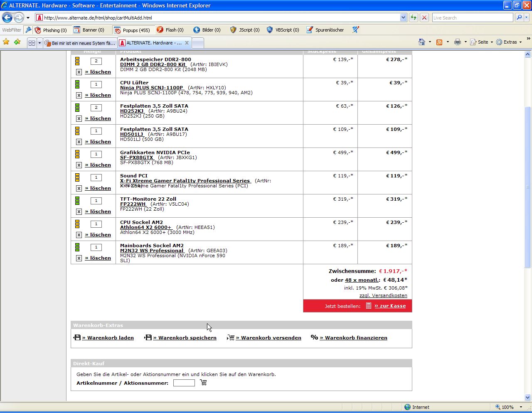Click the JScript (0) filter item

coord(245,30)
